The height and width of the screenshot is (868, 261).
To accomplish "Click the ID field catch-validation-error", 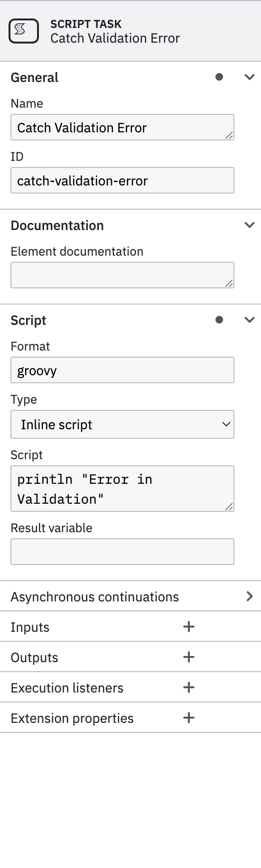I will tap(122, 180).
